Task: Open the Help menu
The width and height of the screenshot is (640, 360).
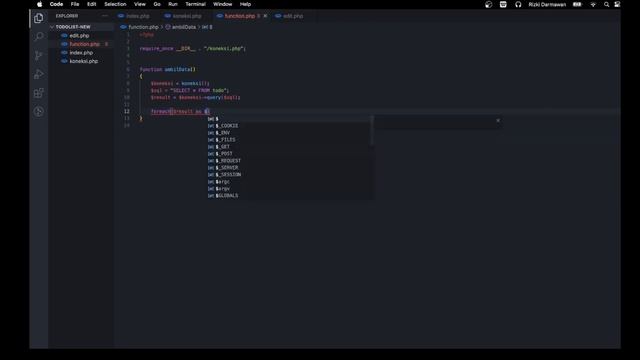Action: pos(245,4)
